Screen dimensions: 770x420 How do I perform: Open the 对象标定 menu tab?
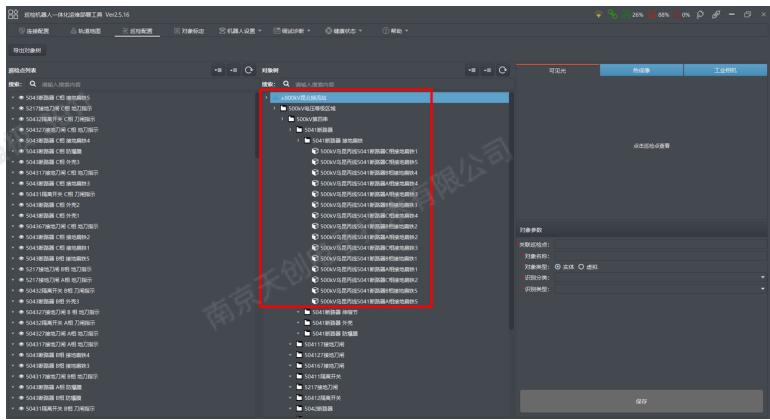[189, 30]
